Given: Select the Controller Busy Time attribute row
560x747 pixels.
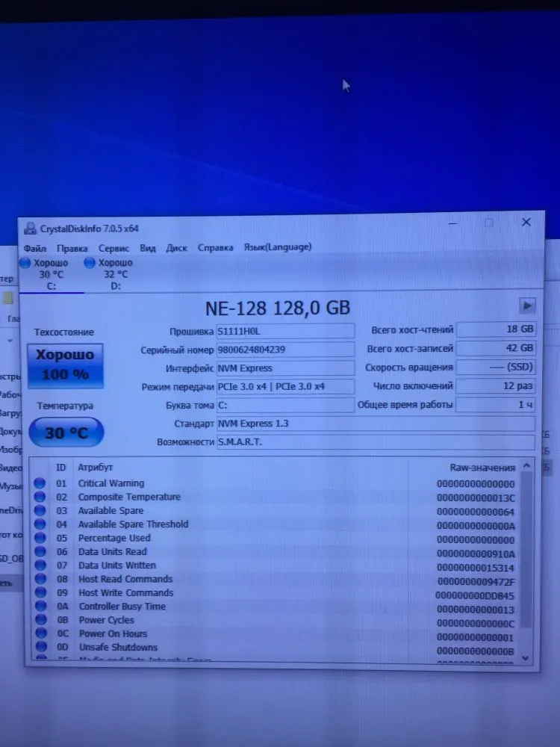Looking at the screenshot, I should (276, 607).
